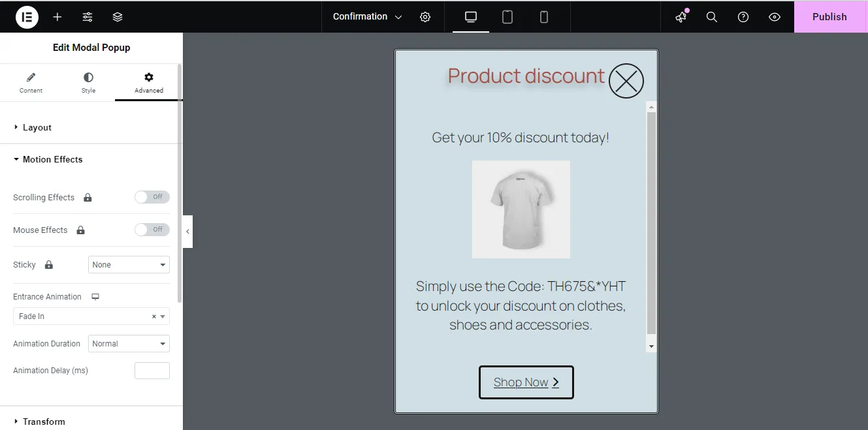Open the Sticky dropdown
868x430 pixels.
(x=129, y=265)
